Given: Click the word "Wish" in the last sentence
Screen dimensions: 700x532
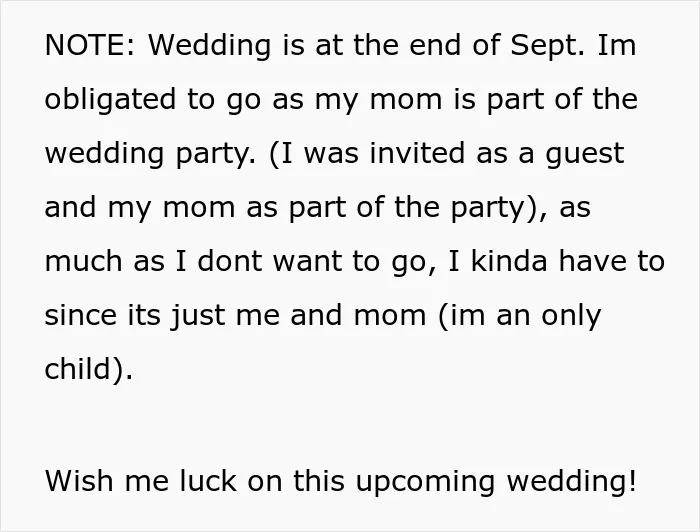Looking at the screenshot, I should click(79, 481).
